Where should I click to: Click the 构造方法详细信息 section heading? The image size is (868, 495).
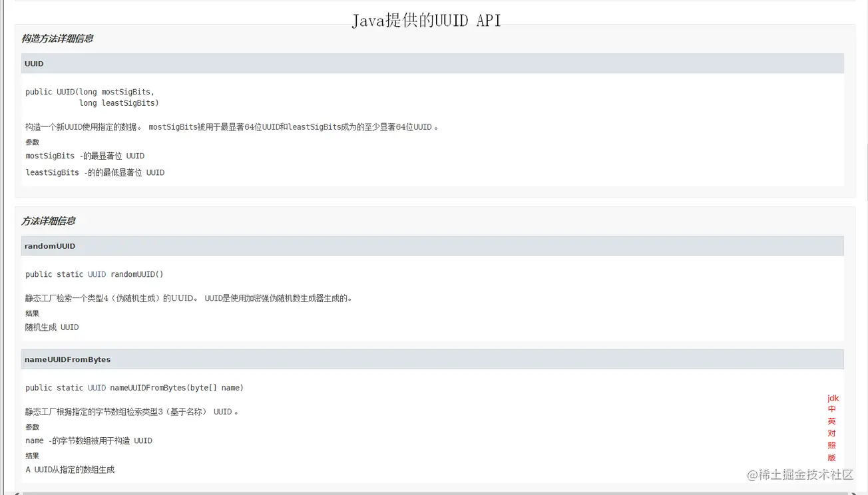click(x=57, y=39)
